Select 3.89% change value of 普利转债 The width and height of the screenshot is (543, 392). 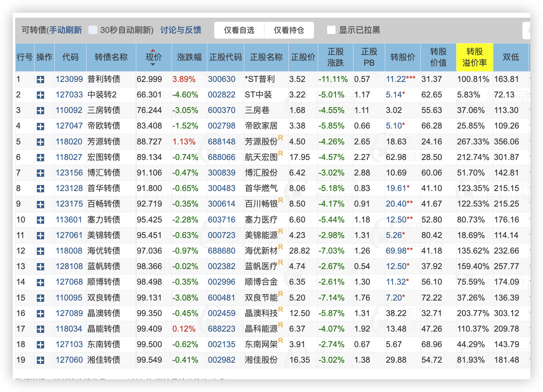point(184,79)
